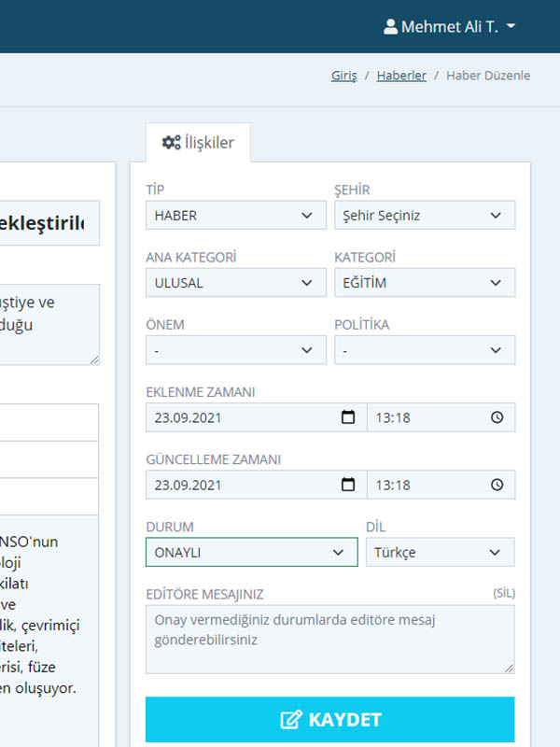The height and width of the screenshot is (747, 560).
Task: Open the Önem dropdown
Action: pos(236,350)
